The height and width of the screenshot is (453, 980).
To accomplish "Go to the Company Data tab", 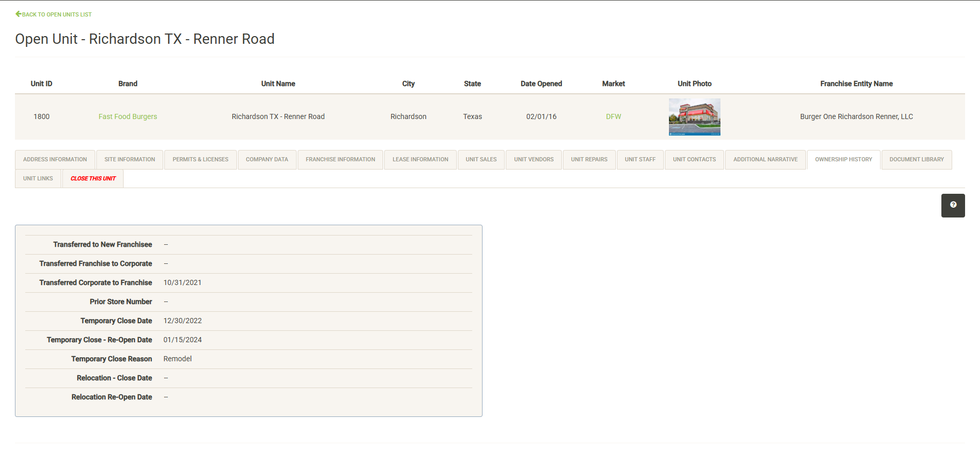I will point(267,160).
